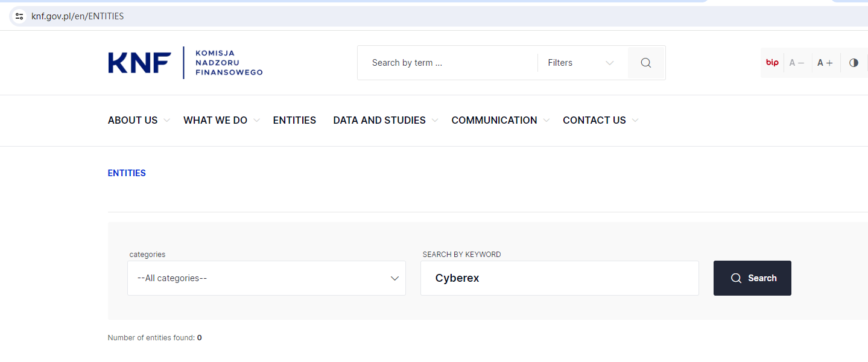
Task: Open the ENTITIES menu item
Action: pos(294,121)
